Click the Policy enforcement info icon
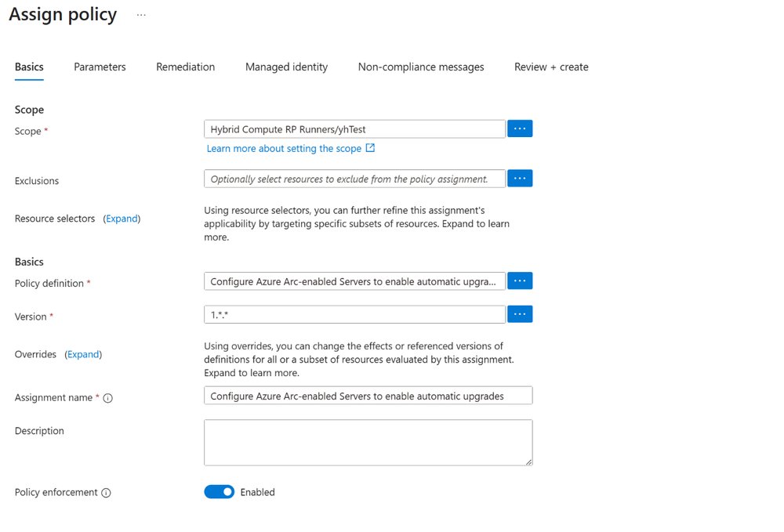 107,492
